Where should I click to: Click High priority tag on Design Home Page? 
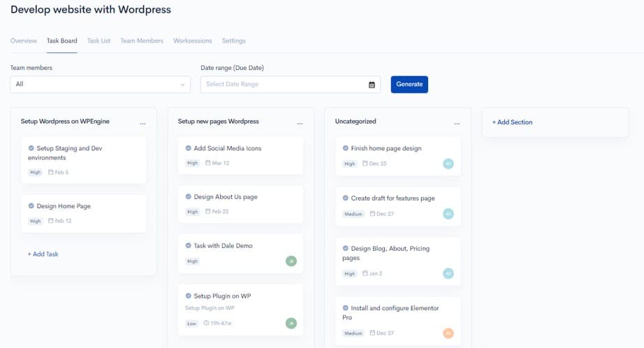[36, 221]
